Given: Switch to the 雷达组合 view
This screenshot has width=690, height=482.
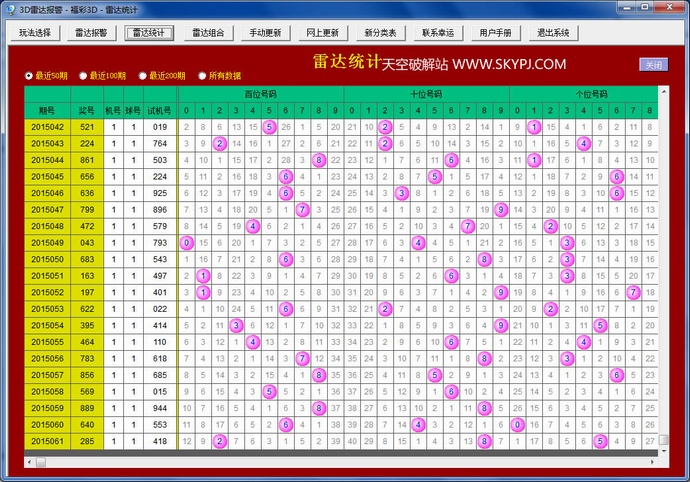Looking at the screenshot, I should [x=208, y=33].
